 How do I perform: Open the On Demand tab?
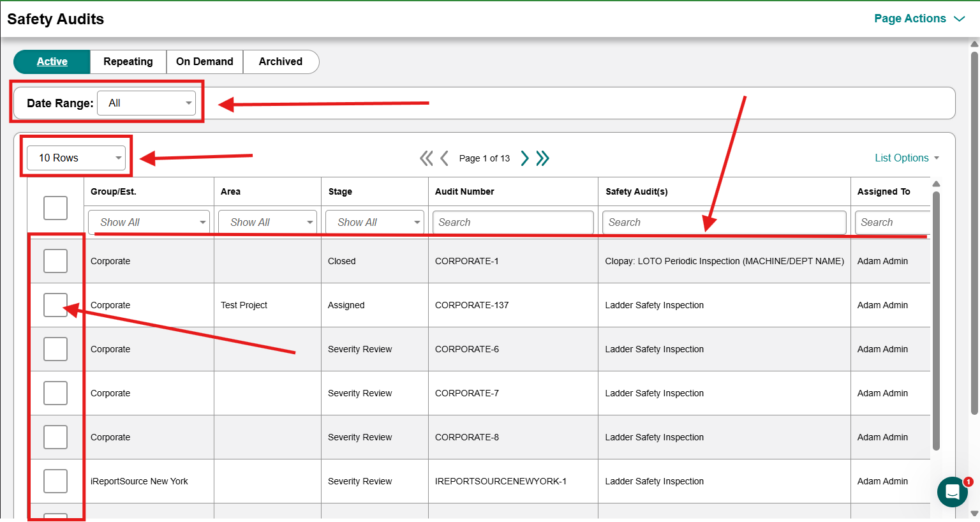click(205, 62)
